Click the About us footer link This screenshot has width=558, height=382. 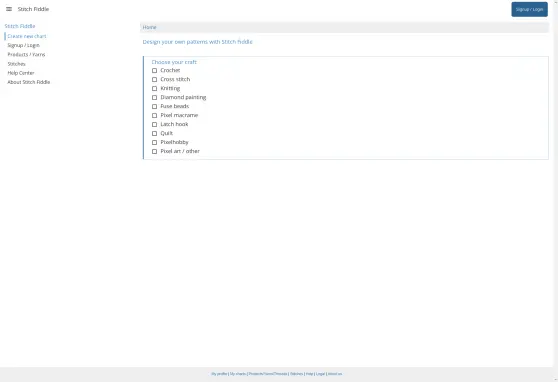click(335, 374)
